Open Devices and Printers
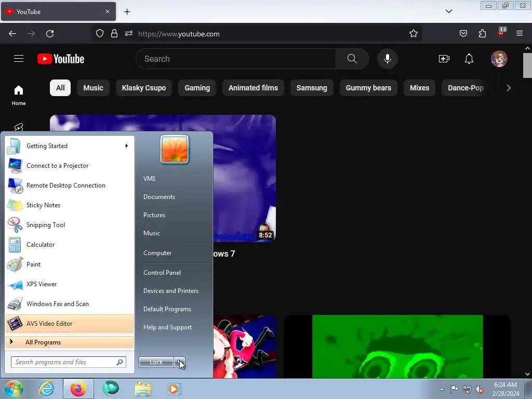Image resolution: width=532 pixels, height=399 pixels. [170, 291]
